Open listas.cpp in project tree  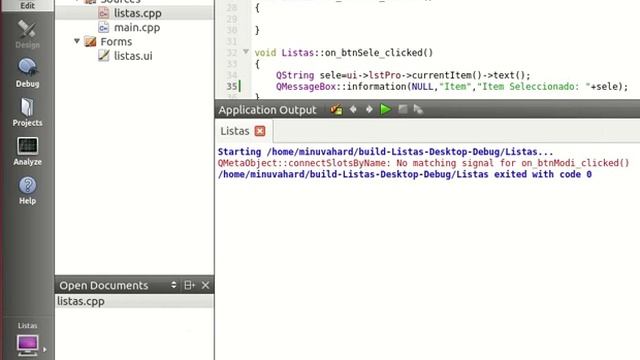(x=138, y=13)
